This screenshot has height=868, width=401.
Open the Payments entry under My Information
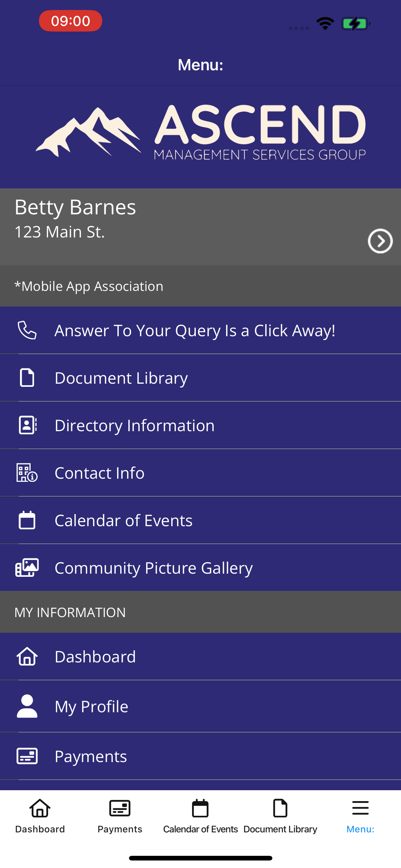point(200,756)
